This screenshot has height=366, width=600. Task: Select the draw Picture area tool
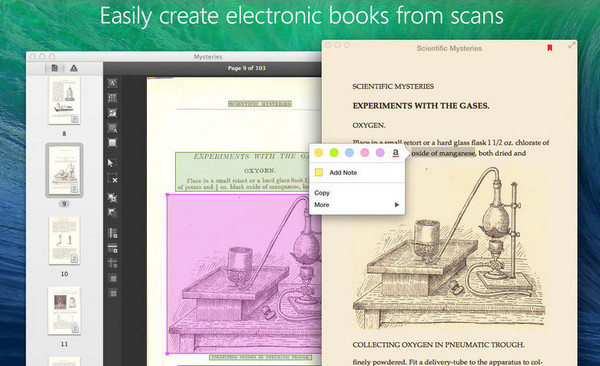(112, 113)
